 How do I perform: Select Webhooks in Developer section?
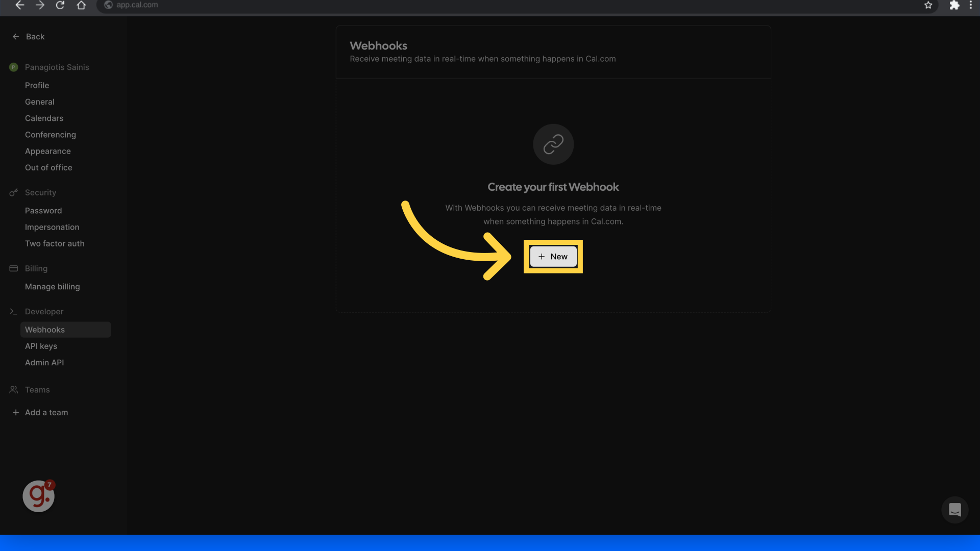65,330
